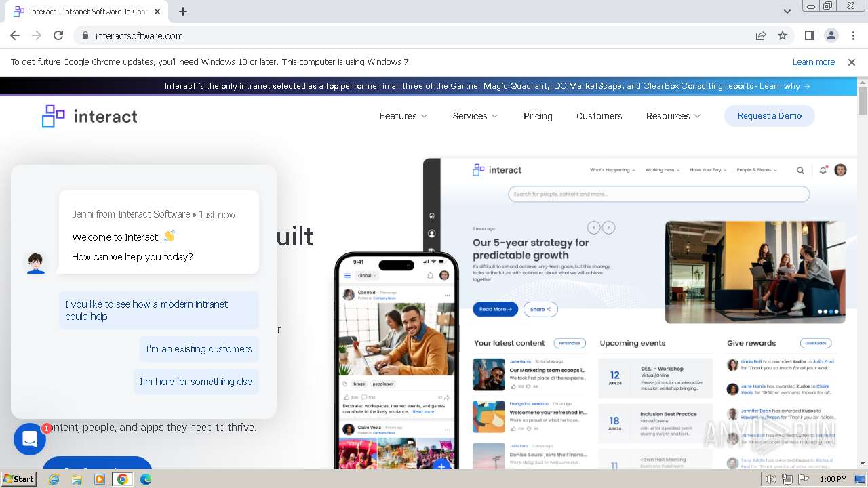Expand Working Here in intranet preview
This screenshot has height=488, width=868.
663,170
